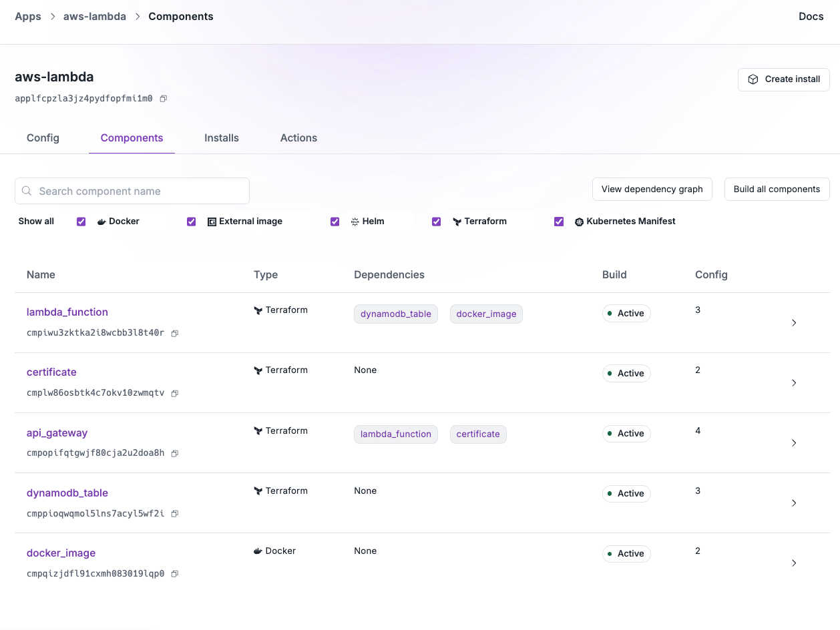Click Active build status for certificate
The image size is (840, 630).
tap(626, 373)
